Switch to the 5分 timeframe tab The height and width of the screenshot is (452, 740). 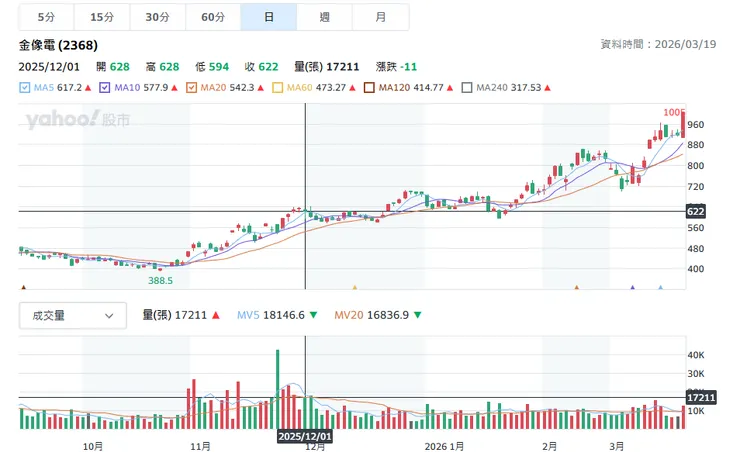click(x=46, y=17)
